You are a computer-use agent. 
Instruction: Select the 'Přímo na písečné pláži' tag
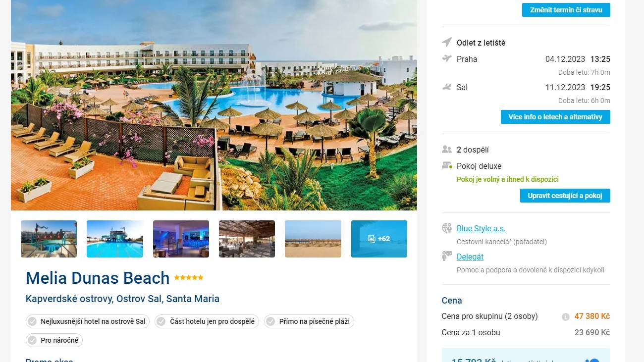point(309,321)
